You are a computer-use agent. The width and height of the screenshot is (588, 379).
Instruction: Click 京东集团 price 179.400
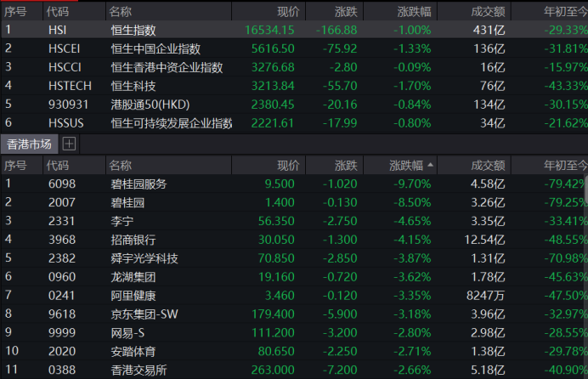tap(273, 314)
